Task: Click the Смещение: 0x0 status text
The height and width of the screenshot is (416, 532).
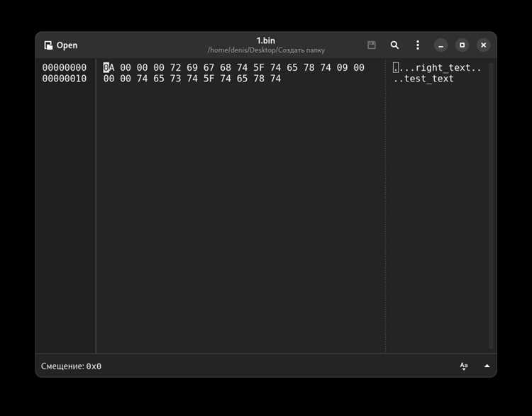Action: [71, 366]
